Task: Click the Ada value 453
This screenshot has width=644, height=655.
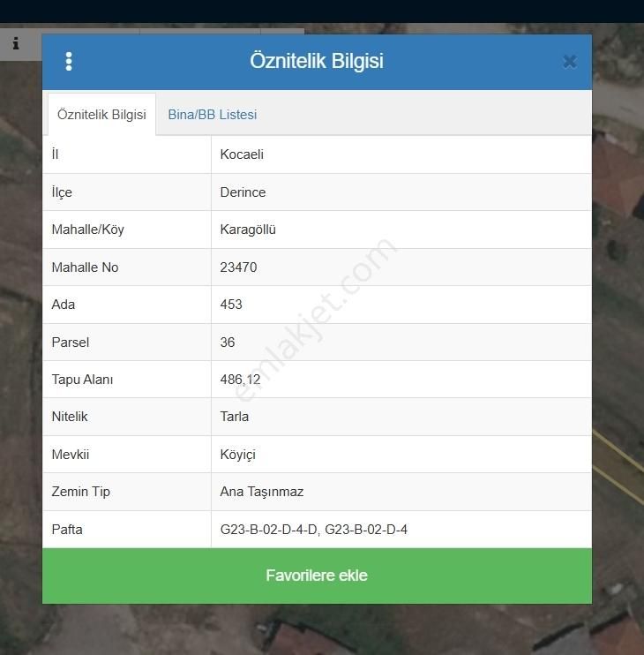Action: [x=231, y=305]
